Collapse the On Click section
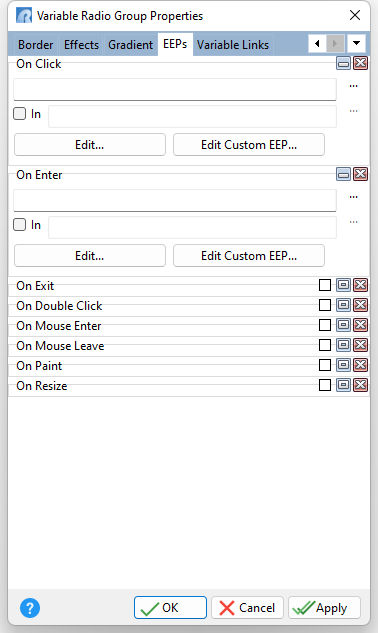Viewport: 378px width, 633px height. (x=343, y=63)
